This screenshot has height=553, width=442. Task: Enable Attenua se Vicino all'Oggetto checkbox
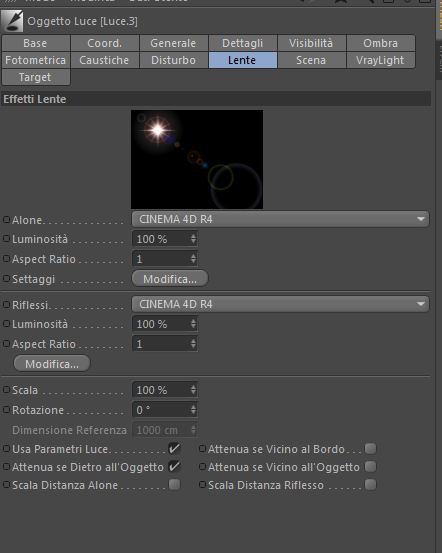(x=370, y=467)
